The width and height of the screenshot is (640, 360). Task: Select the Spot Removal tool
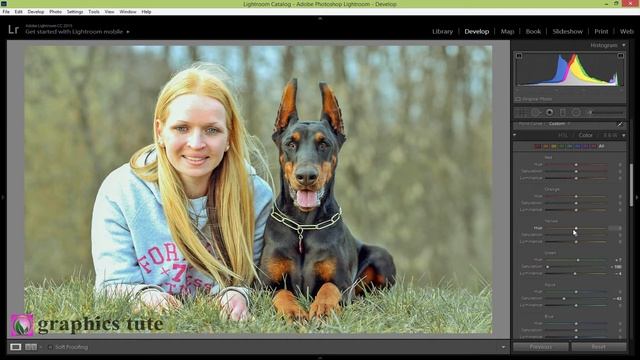point(536,112)
